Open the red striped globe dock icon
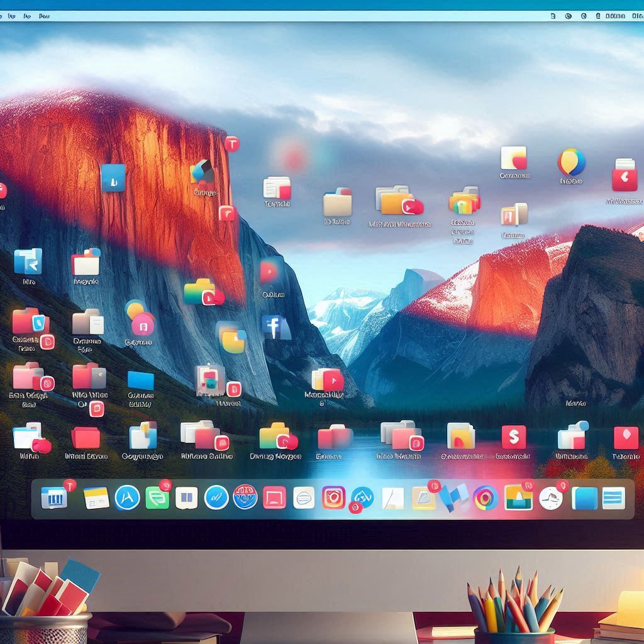Image resolution: width=644 pixels, height=644 pixels. 245,497
